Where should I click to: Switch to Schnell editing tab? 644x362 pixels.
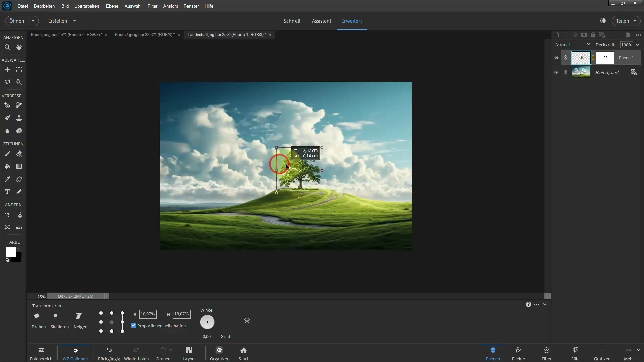tap(292, 21)
